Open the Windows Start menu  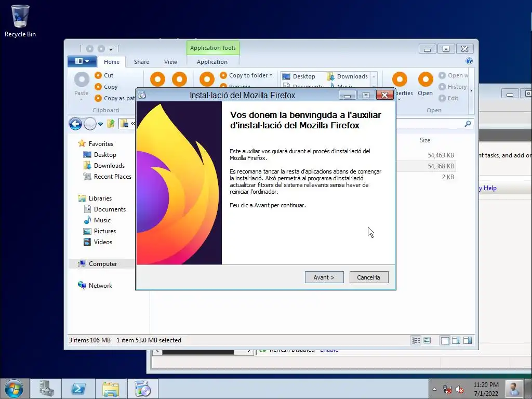coord(14,389)
